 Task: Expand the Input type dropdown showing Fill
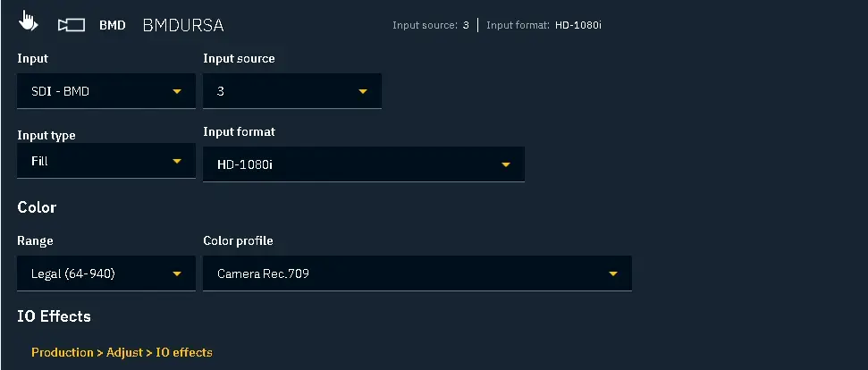point(106,161)
